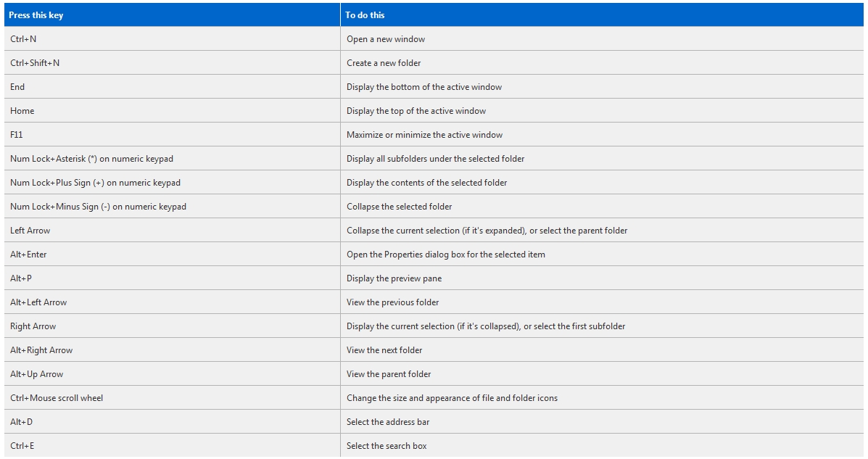The width and height of the screenshot is (868, 459).
Task: Click the Right Arrow shortcut cell
Action: (x=33, y=326)
